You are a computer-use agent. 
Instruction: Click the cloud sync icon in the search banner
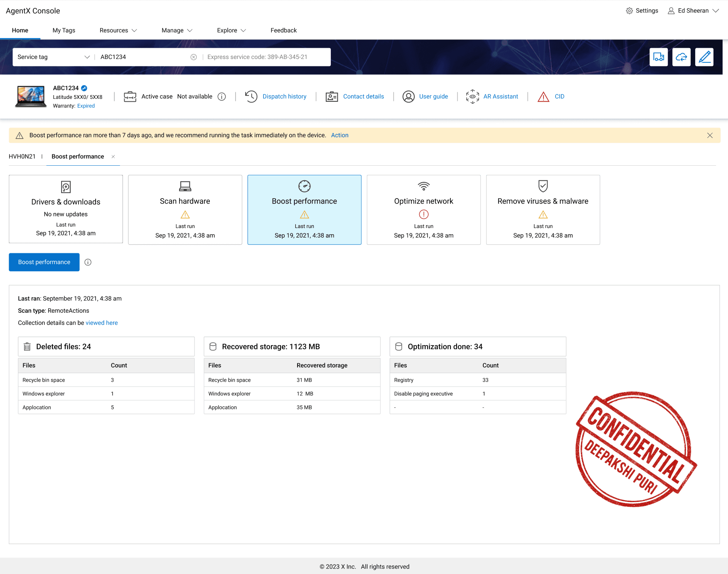coord(681,57)
